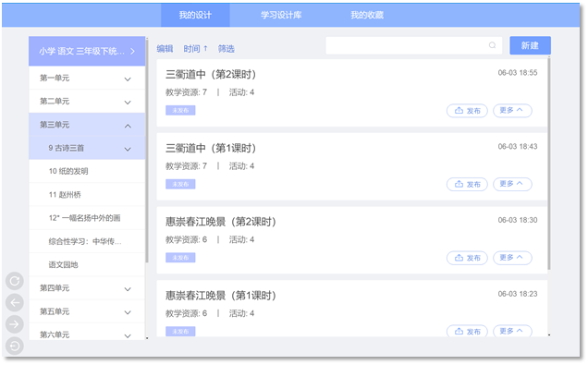Screen dimensions: 588x365
Task: Expand 第六单元 chevron
Action: [128, 335]
